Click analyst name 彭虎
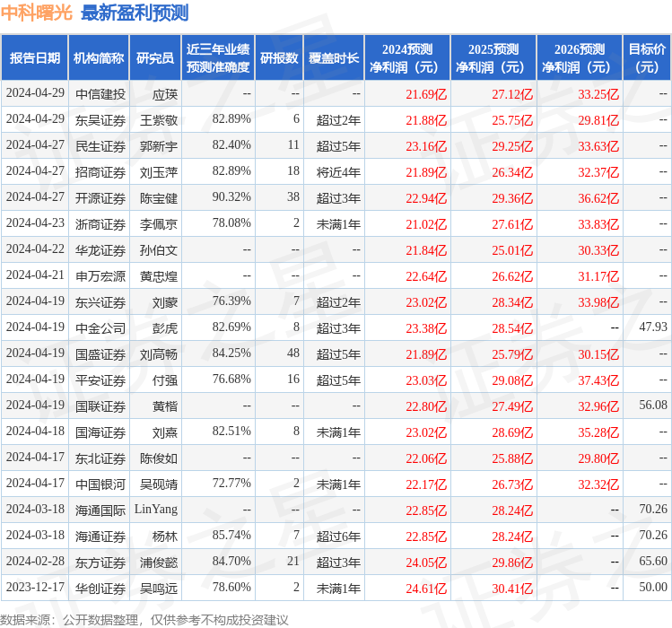The height and width of the screenshot is (628, 672). pyautogui.click(x=165, y=328)
